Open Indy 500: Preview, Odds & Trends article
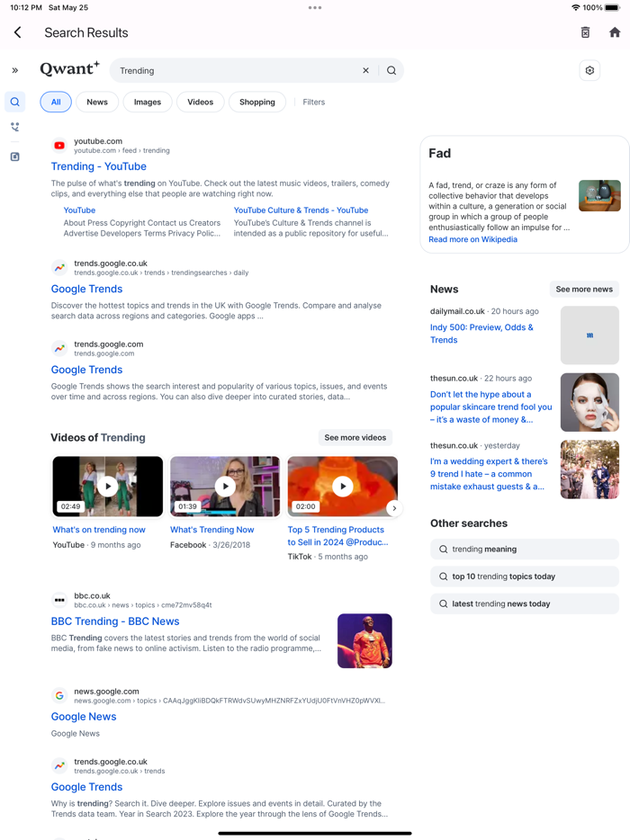The image size is (630, 840). coord(481,334)
